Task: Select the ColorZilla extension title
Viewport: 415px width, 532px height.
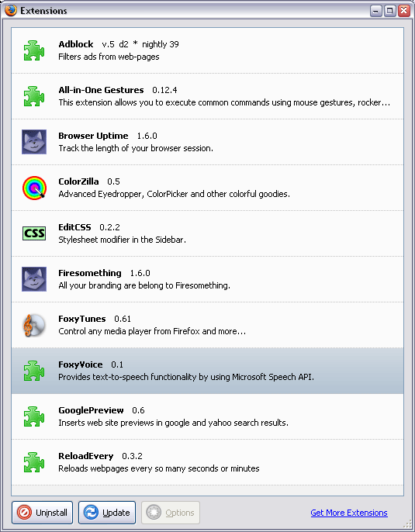Action: coord(78,181)
